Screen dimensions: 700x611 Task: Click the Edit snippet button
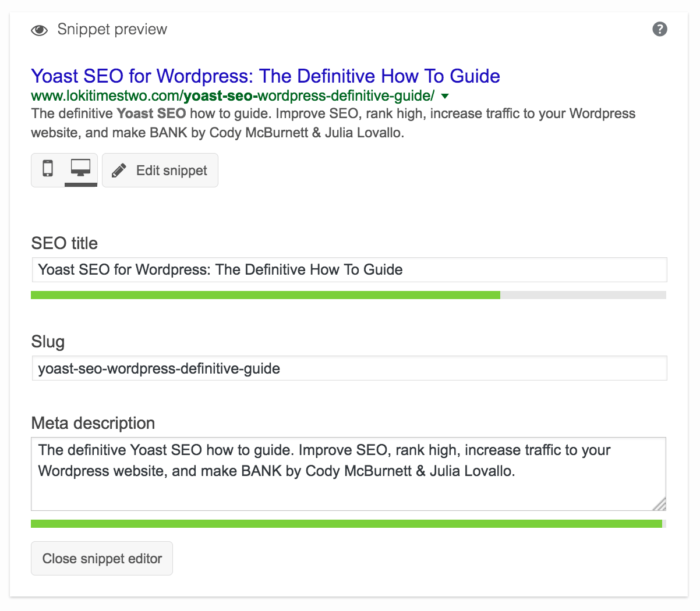pyautogui.click(x=160, y=170)
